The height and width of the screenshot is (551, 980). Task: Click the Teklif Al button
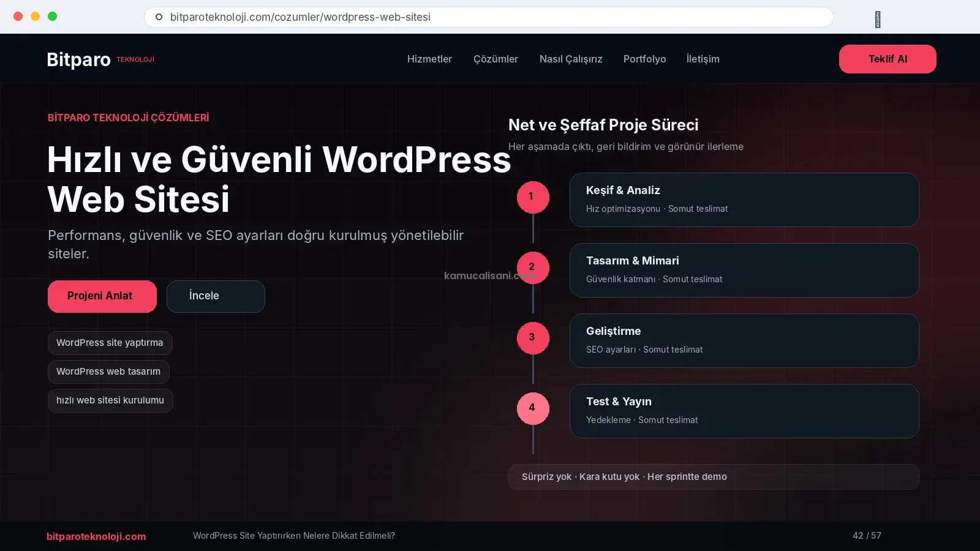888,59
